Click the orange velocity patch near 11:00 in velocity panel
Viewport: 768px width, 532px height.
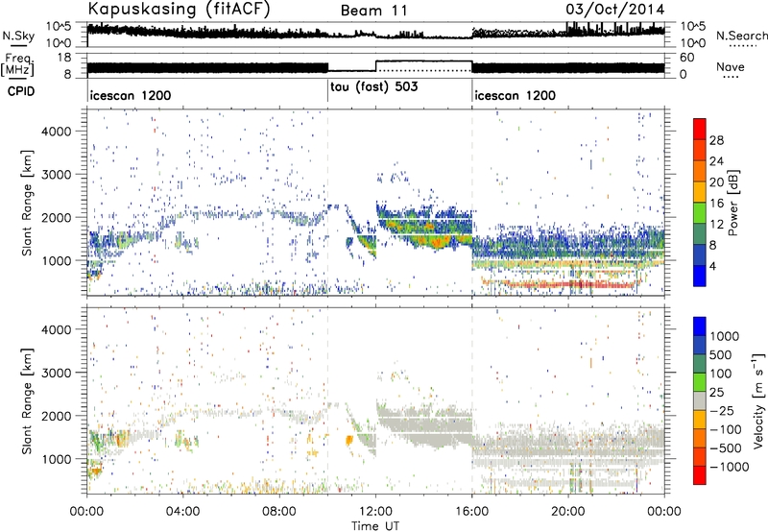click(x=349, y=440)
